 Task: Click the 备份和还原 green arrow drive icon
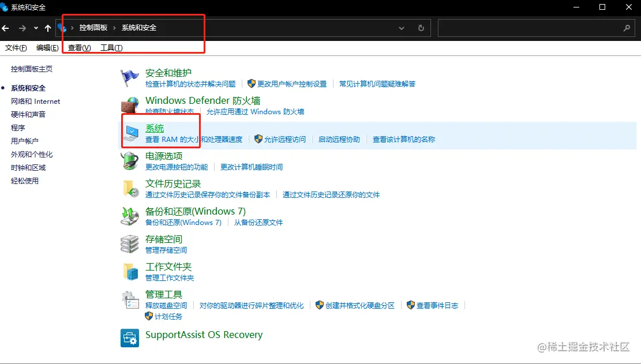click(130, 216)
